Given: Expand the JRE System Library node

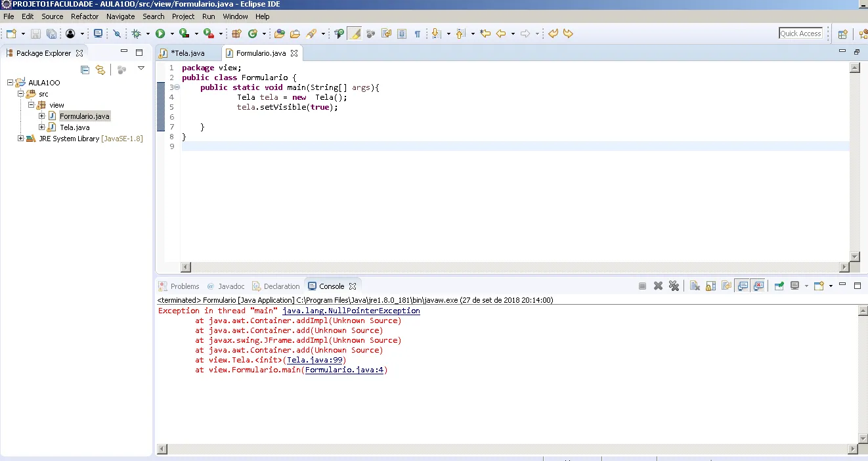Looking at the screenshot, I should point(21,139).
